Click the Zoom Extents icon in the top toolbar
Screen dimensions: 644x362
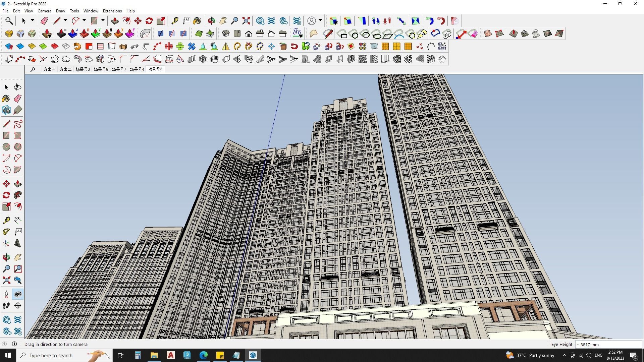(x=246, y=21)
